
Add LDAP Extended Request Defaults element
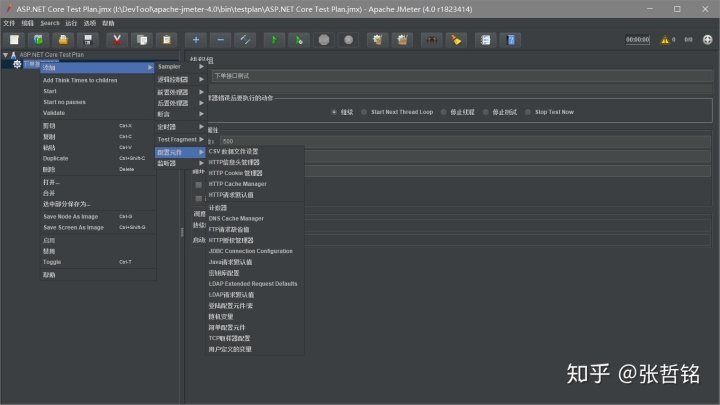click(255, 284)
